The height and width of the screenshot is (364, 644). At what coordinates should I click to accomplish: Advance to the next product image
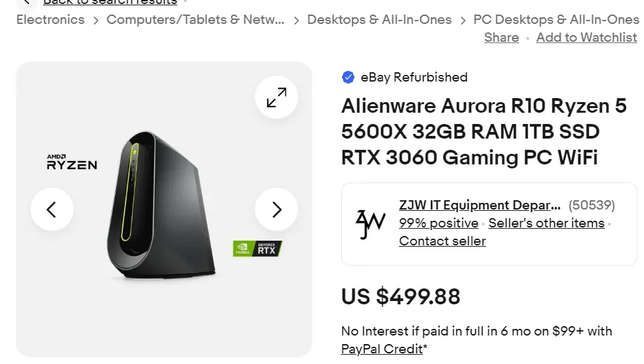(276, 210)
